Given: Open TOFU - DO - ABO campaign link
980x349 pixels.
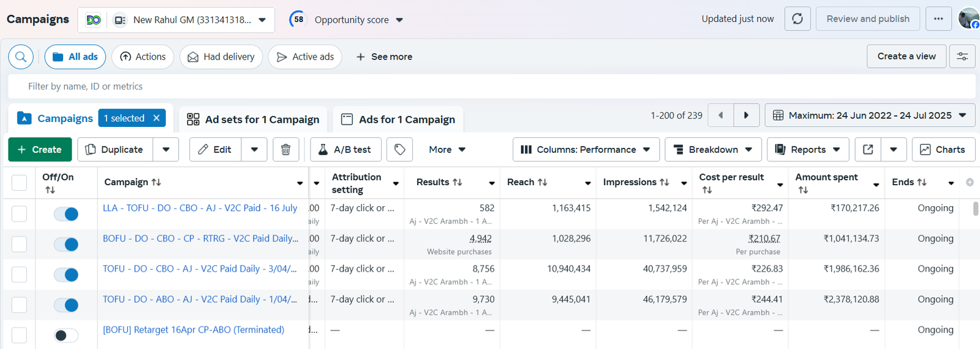Looking at the screenshot, I should (200, 299).
